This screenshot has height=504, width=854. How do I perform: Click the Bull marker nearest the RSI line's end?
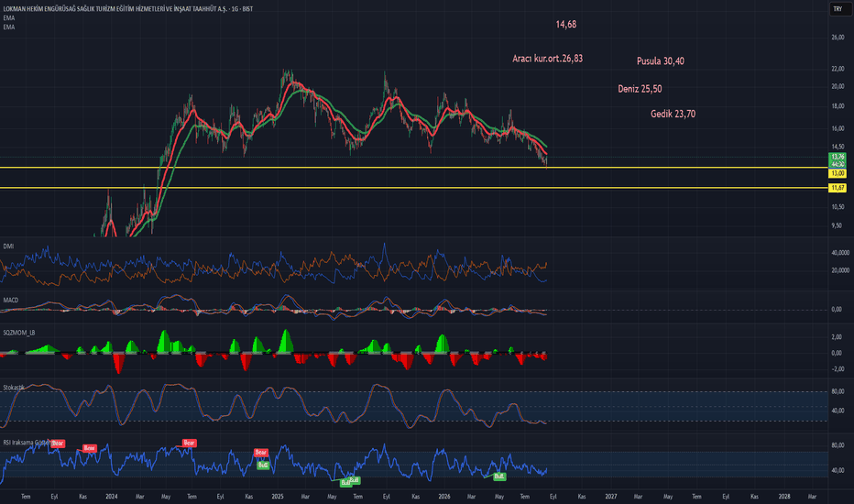(x=498, y=477)
